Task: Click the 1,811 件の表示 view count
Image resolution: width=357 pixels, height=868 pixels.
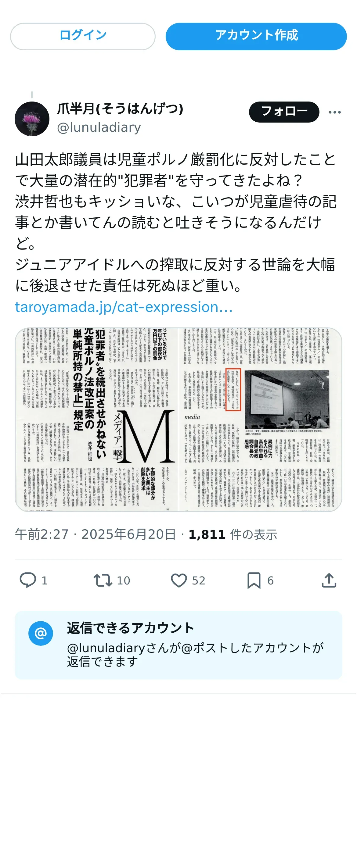Action: pos(233,534)
